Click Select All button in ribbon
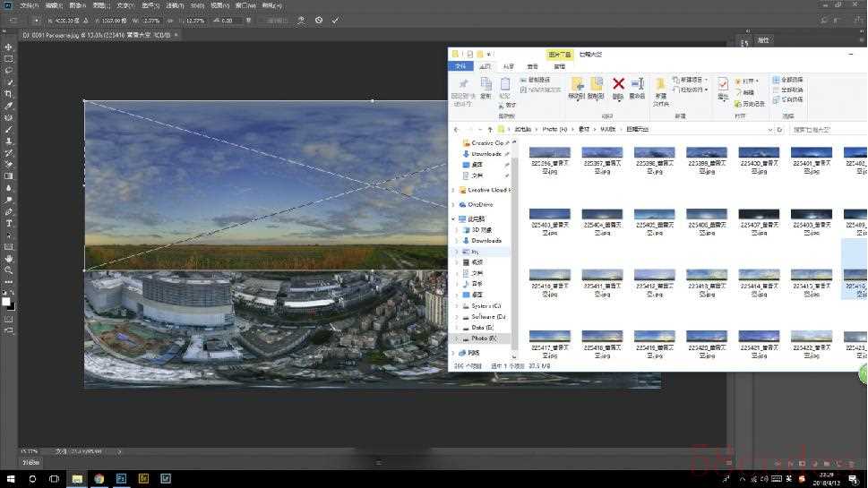 coord(787,80)
